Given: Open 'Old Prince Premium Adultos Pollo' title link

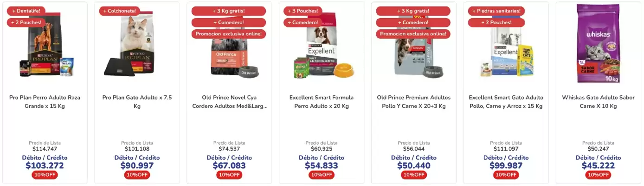Looking at the screenshot, I should [x=413, y=102].
